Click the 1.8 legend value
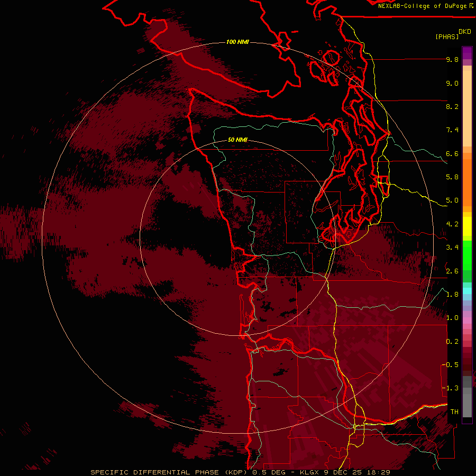The image size is (476, 476). point(452,295)
